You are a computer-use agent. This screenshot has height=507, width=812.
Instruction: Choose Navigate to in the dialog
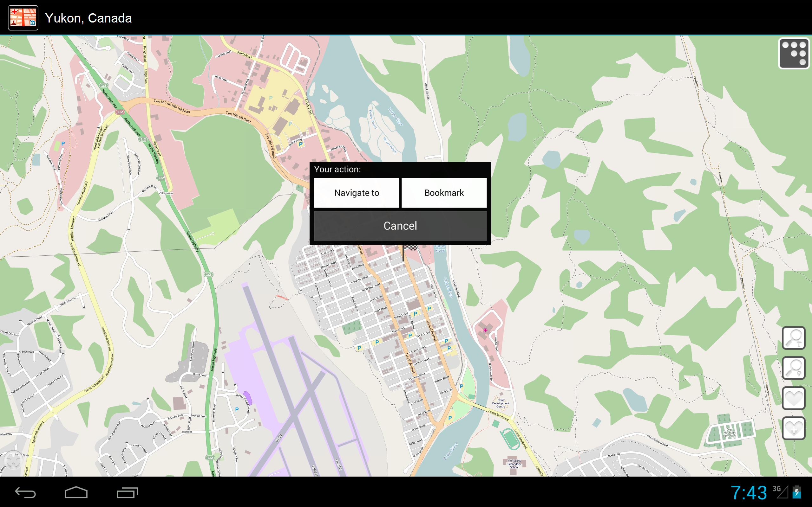tap(356, 193)
